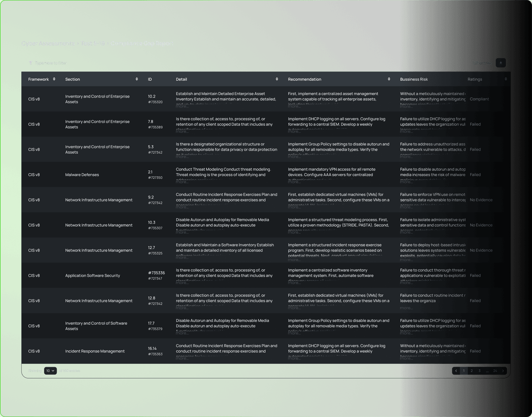Jump to last page 24
This screenshot has height=417, width=532.
495,371
